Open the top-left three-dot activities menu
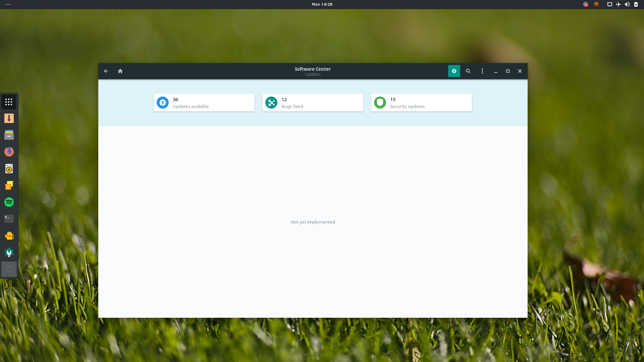Viewport: 644px width, 362px height. pyautogui.click(x=8, y=4)
